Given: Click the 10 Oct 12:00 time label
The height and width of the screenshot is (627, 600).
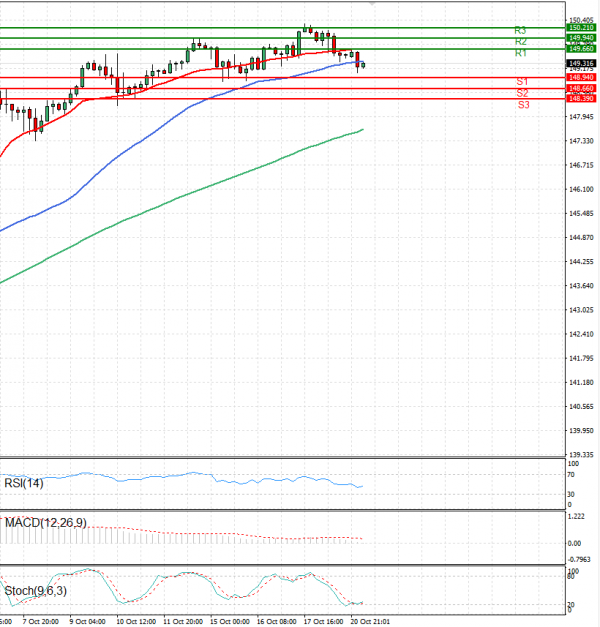Looking at the screenshot, I should coord(136,622).
